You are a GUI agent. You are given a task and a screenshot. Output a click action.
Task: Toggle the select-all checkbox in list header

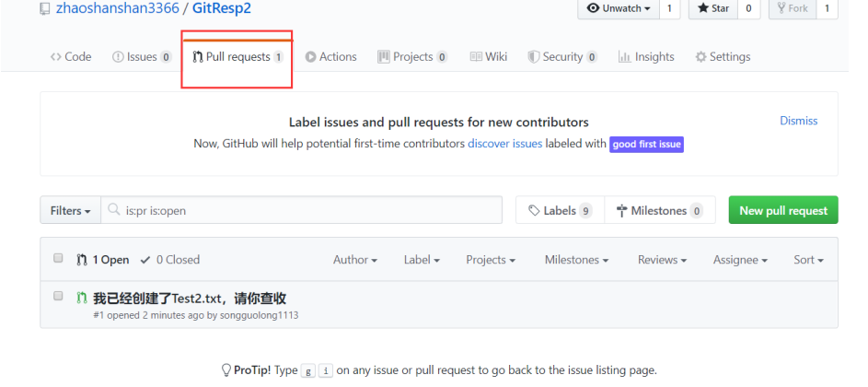click(58, 258)
